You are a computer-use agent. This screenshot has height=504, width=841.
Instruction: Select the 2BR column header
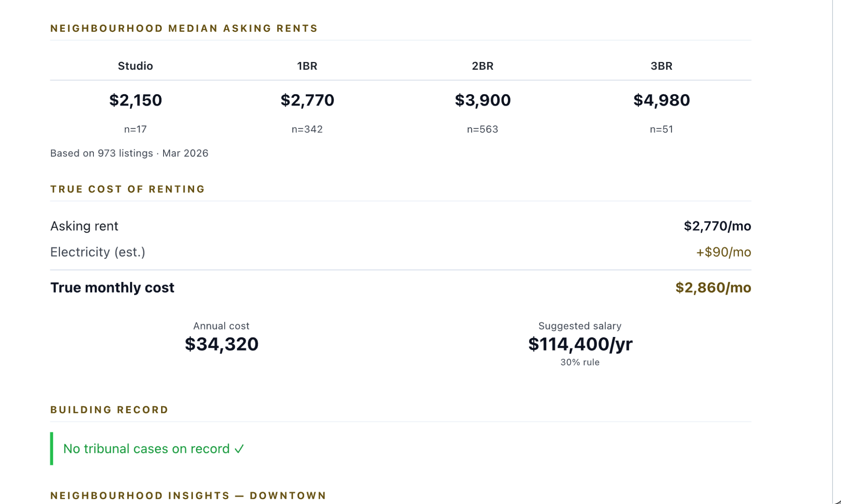(x=483, y=66)
